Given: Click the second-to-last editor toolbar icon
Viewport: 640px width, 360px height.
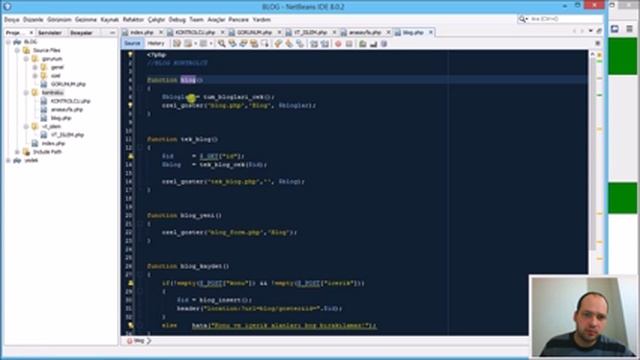Looking at the screenshot, I should tap(373, 43).
